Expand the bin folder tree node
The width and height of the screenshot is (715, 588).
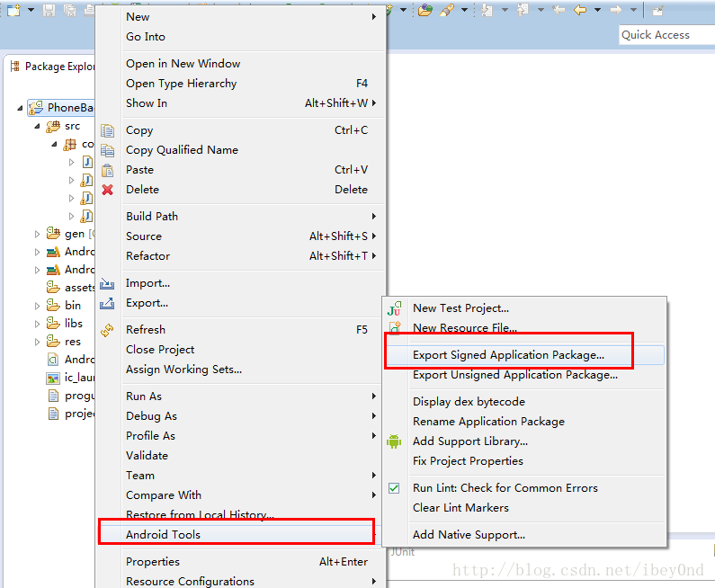[37, 306]
